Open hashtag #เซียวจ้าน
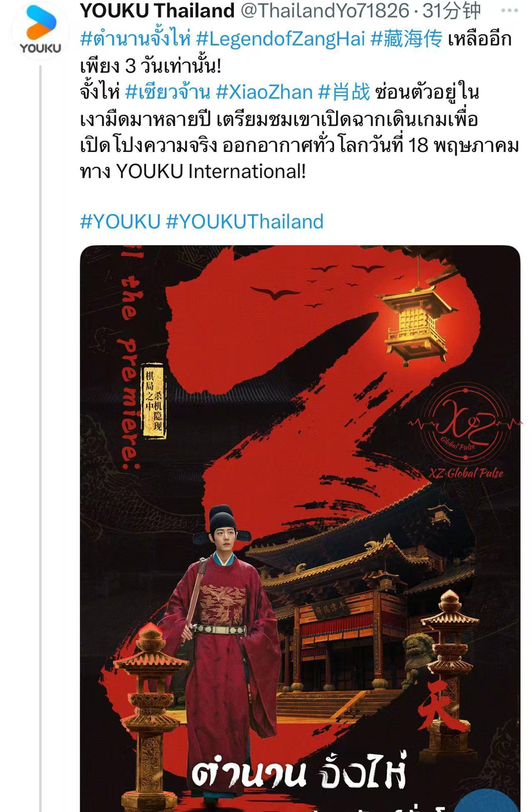532x812 pixels. coord(168,92)
